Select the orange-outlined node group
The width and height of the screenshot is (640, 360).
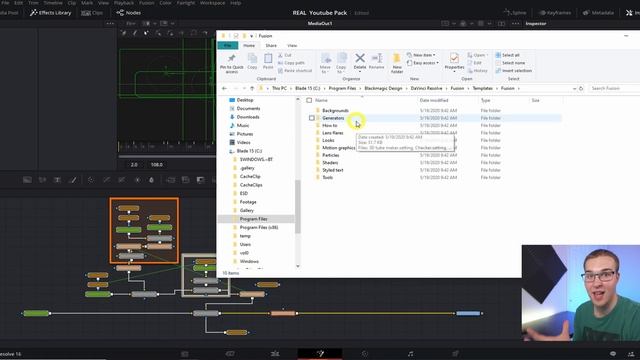click(x=144, y=231)
